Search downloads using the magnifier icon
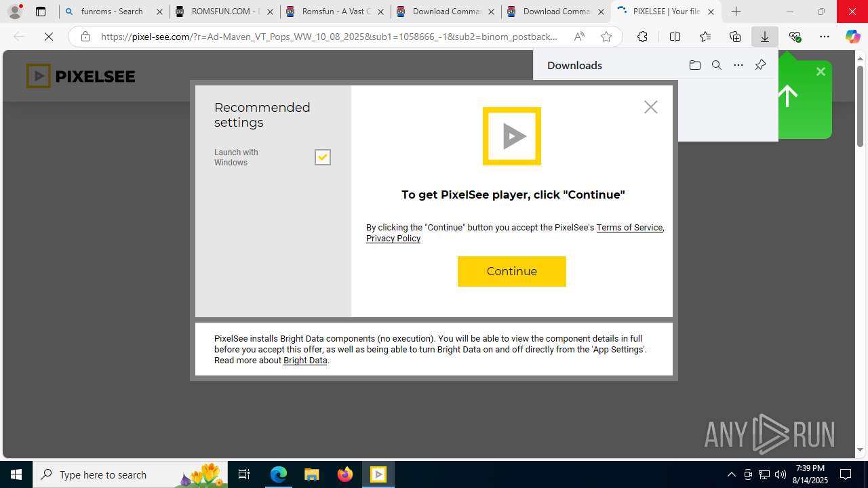Image resolution: width=868 pixels, height=488 pixels. 716,65
